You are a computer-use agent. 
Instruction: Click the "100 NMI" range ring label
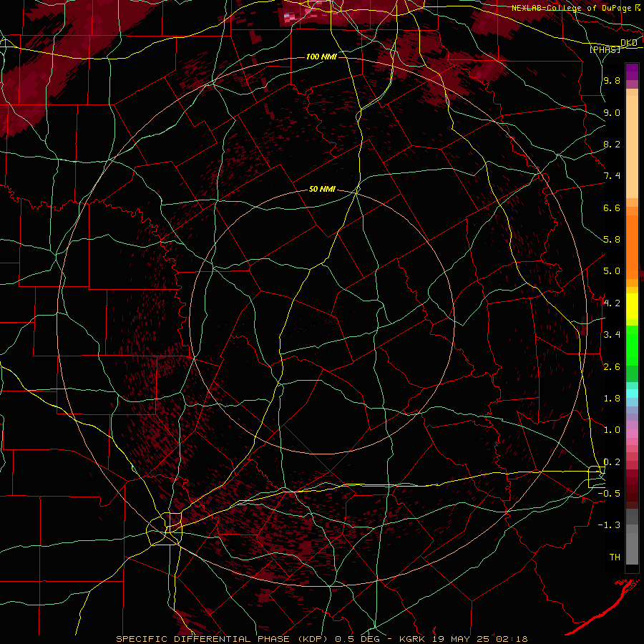[x=321, y=57]
